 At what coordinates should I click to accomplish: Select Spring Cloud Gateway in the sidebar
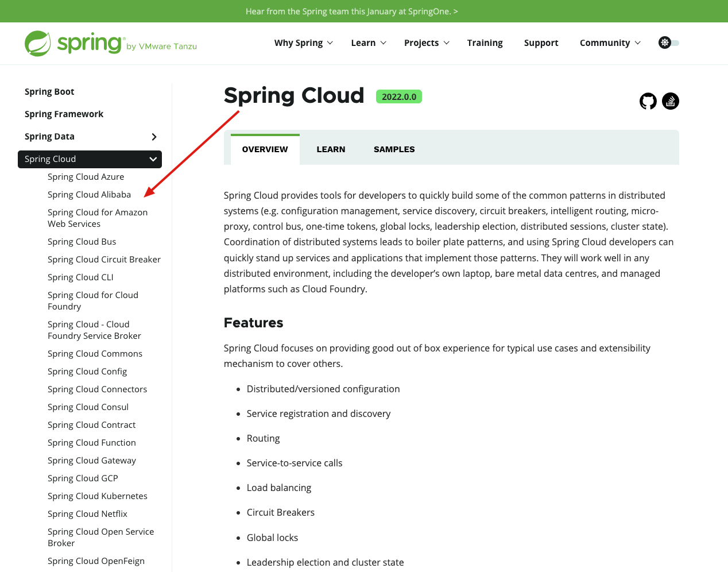pos(91,460)
